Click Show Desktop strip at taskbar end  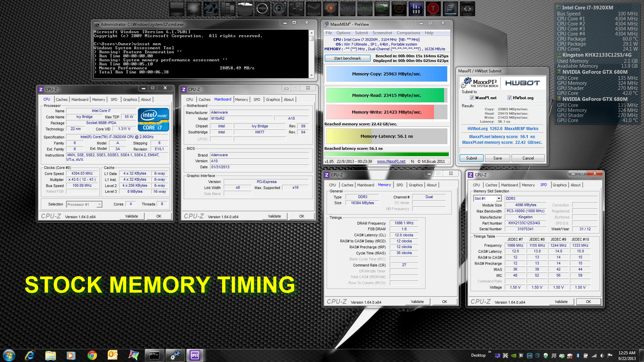tap(641, 356)
